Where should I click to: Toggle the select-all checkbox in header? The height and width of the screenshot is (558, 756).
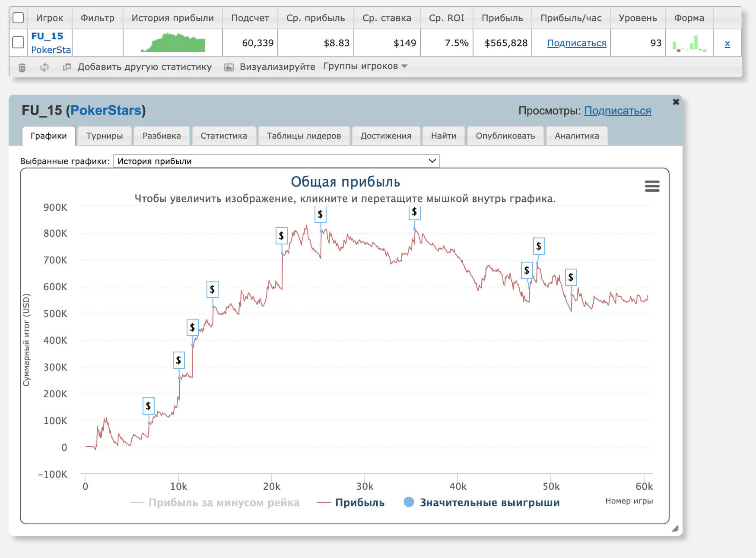click(x=18, y=18)
